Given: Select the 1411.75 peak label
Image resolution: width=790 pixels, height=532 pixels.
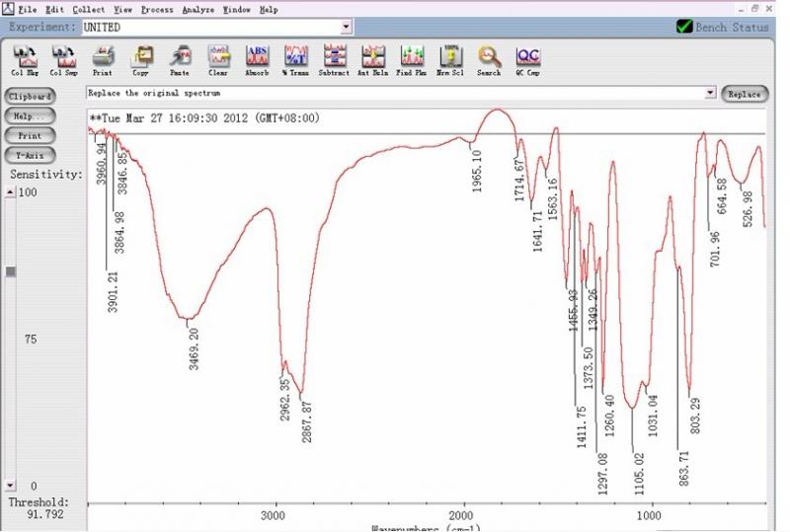Looking at the screenshot, I should 582,427.
